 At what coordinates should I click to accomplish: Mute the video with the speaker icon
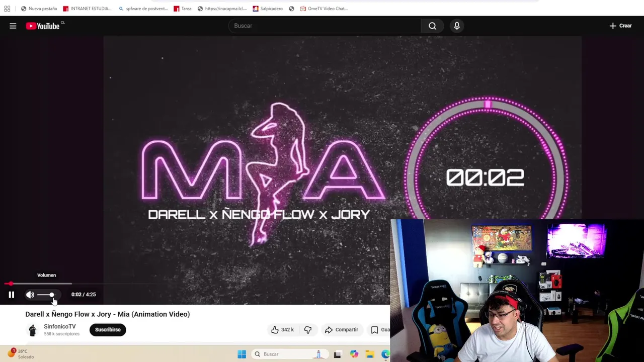click(x=30, y=295)
